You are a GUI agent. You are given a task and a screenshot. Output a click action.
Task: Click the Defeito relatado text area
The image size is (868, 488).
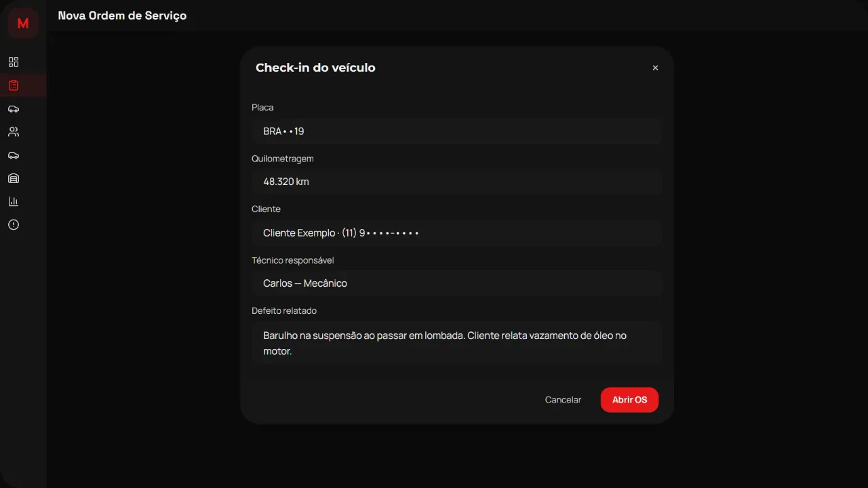point(457,343)
